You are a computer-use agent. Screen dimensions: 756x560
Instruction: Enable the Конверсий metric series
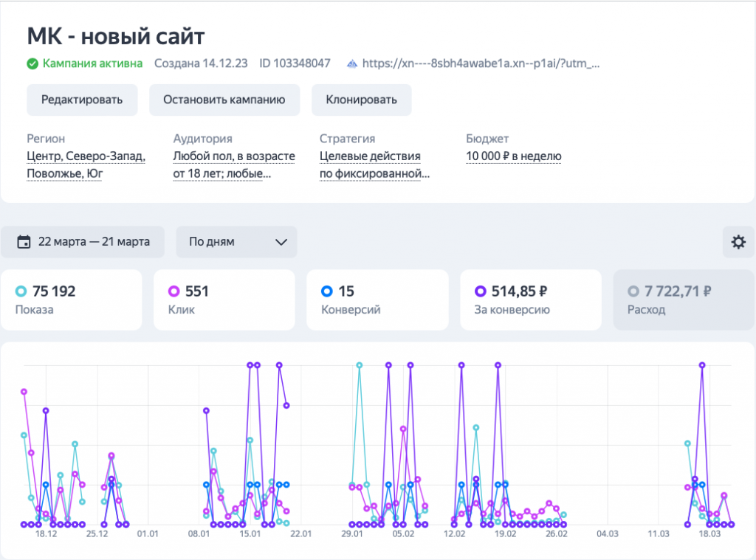click(x=377, y=300)
